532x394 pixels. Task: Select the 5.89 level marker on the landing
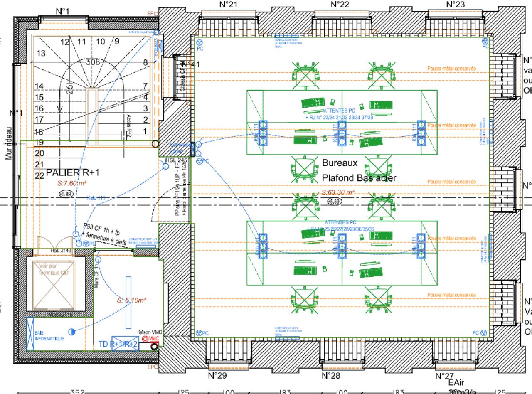tap(65, 194)
